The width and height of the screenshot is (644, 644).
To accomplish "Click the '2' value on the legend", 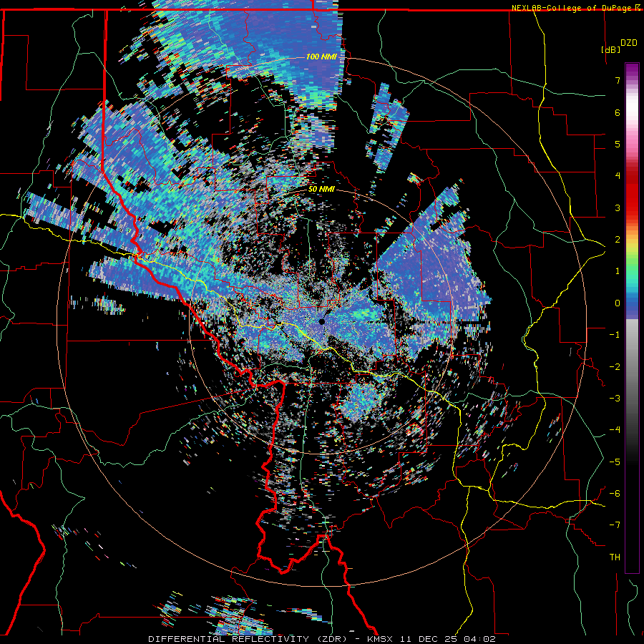I will tap(618, 240).
